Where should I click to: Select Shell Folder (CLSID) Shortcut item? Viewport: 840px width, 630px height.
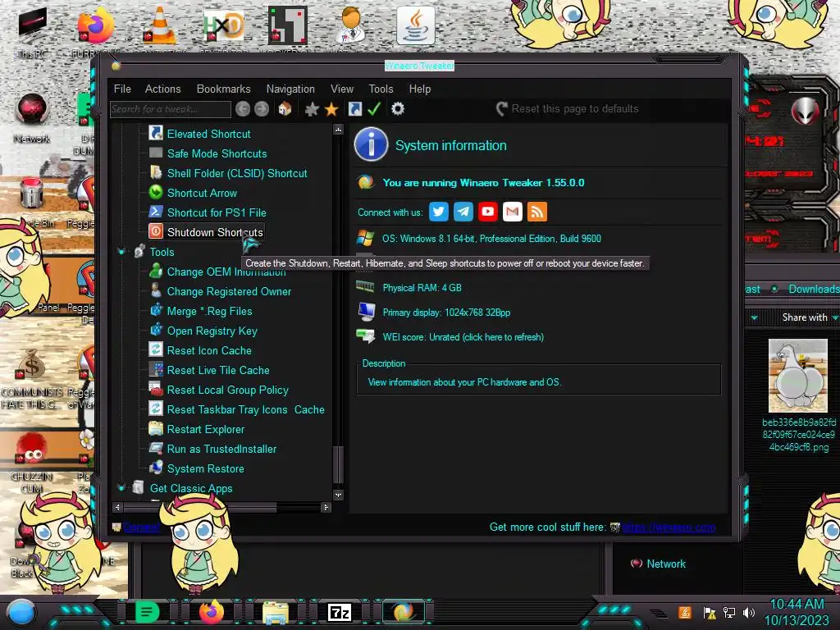click(237, 173)
